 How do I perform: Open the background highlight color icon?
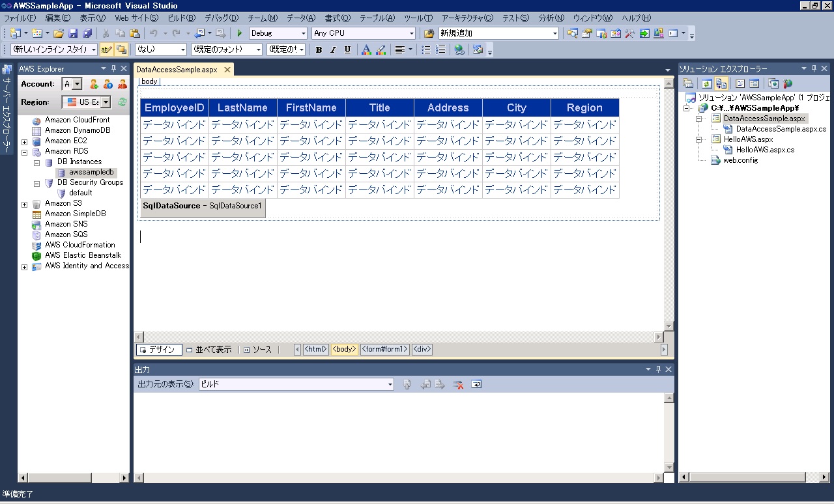pos(381,49)
